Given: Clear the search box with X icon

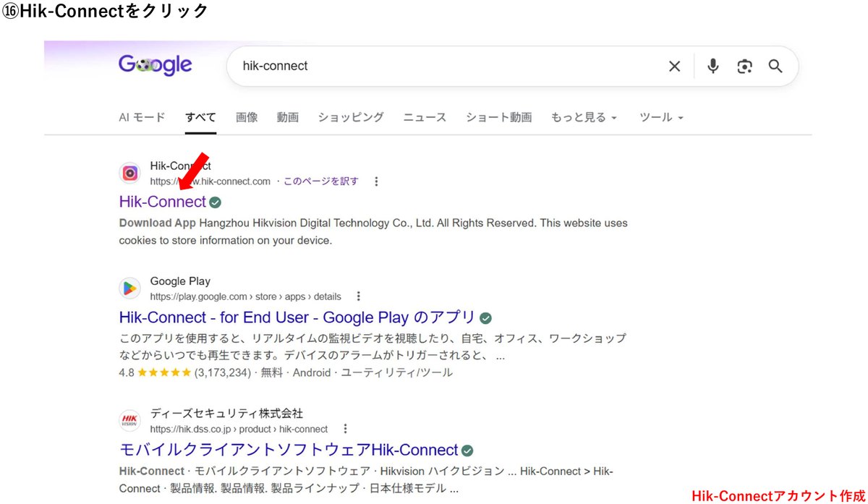Looking at the screenshot, I should tap(674, 67).
